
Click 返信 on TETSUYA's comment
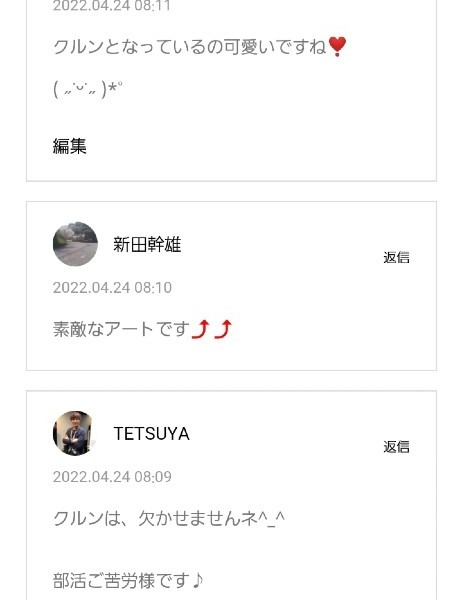point(396,447)
